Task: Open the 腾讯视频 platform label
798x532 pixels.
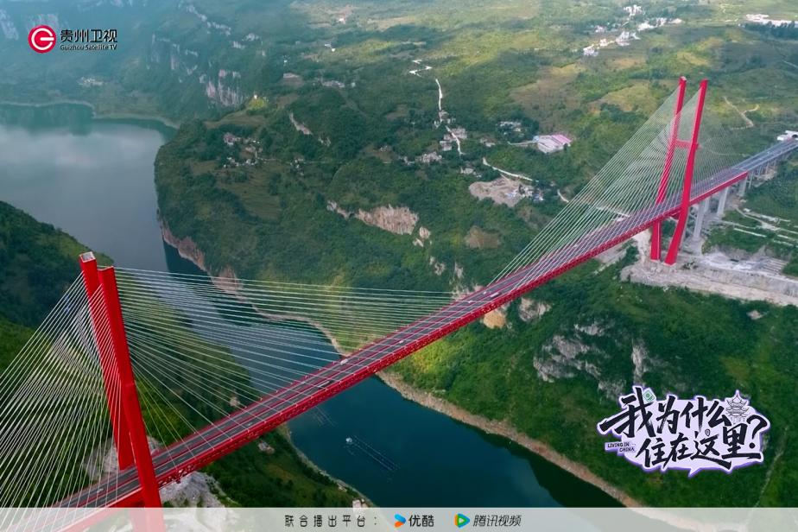Action: click(x=498, y=521)
